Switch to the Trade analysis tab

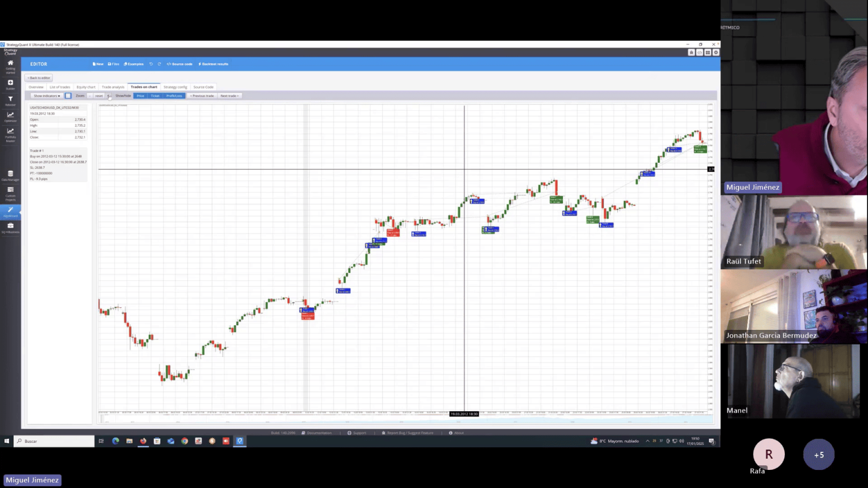112,86
